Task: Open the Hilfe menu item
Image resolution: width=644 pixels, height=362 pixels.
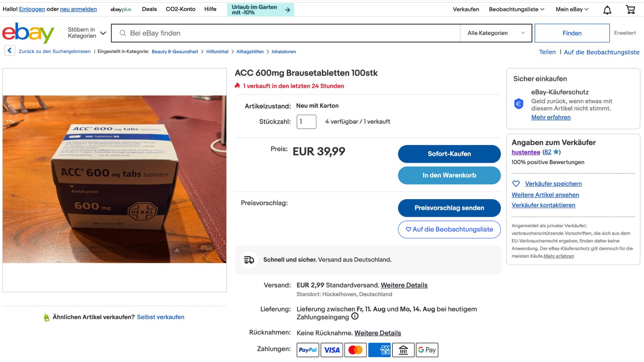Action: coord(210,9)
